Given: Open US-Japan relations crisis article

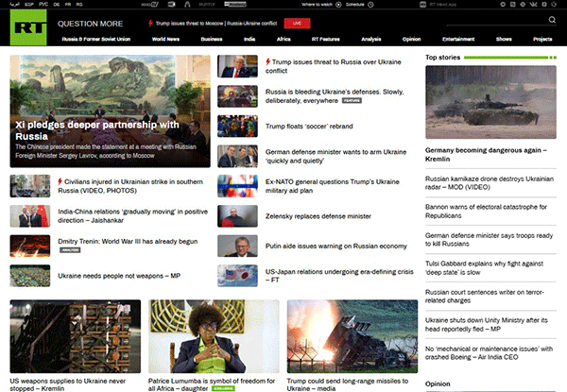Looking at the screenshot, I should pyautogui.click(x=339, y=276).
